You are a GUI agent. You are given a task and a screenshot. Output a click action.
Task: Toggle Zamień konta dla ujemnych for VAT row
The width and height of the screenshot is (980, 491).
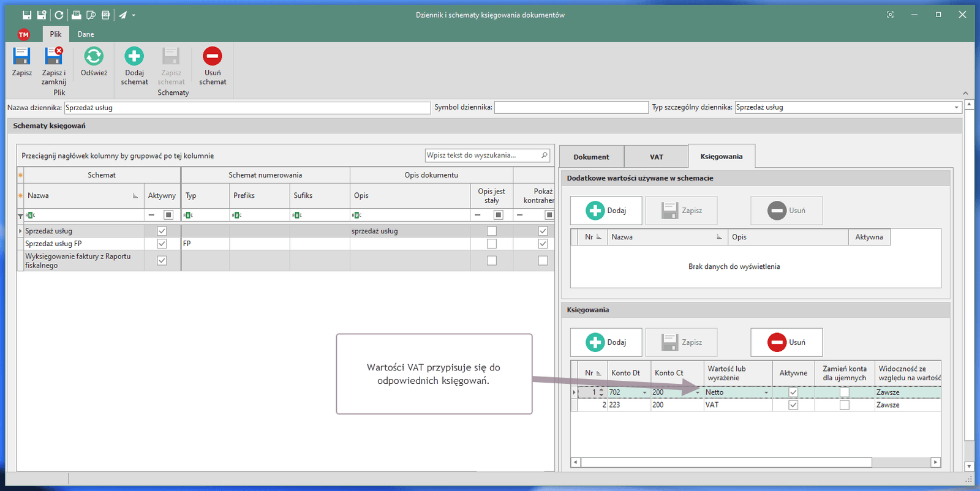pos(844,405)
